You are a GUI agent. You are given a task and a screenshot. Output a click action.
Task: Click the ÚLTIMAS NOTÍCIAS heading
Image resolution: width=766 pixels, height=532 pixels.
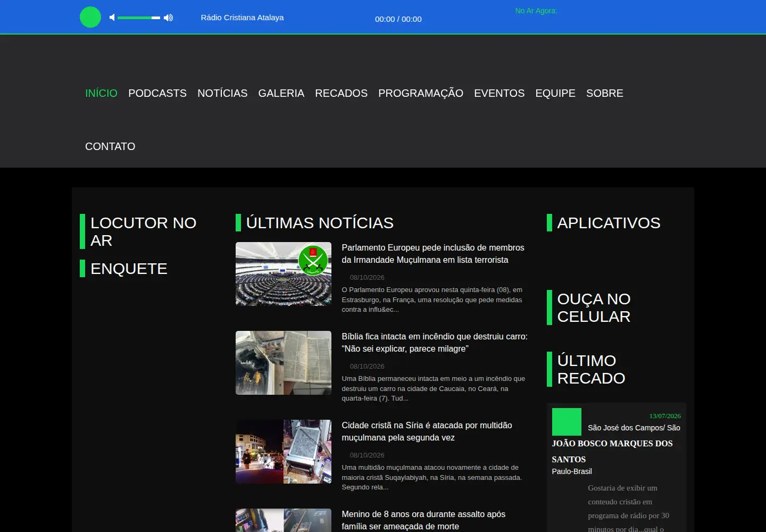(x=320, y=223)
